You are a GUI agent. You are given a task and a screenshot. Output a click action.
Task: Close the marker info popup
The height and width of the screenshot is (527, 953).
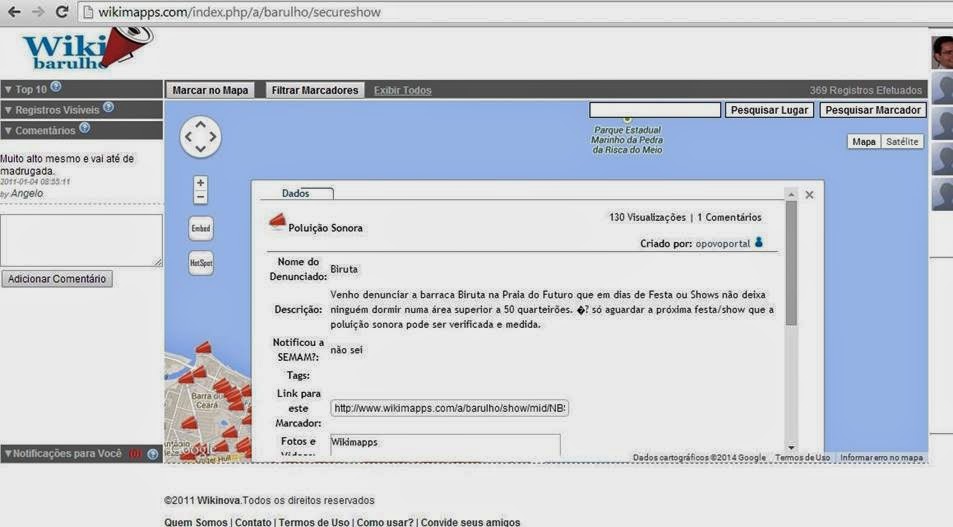(809, 195)
